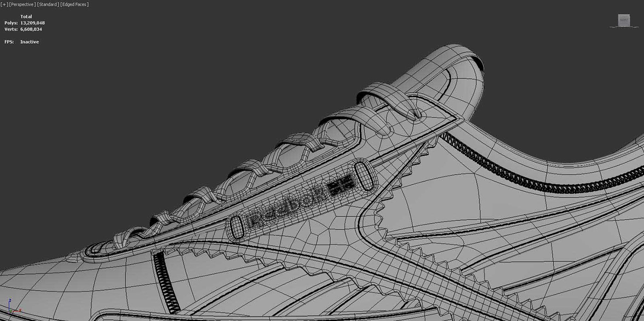Expand the Edged Faces per-view preferences menu
Viewport: 644px width, 321px height.
point(74,4)
